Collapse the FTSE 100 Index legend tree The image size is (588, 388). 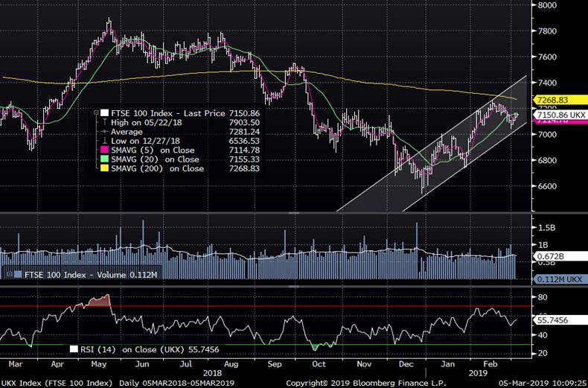(x=96, y=113)
